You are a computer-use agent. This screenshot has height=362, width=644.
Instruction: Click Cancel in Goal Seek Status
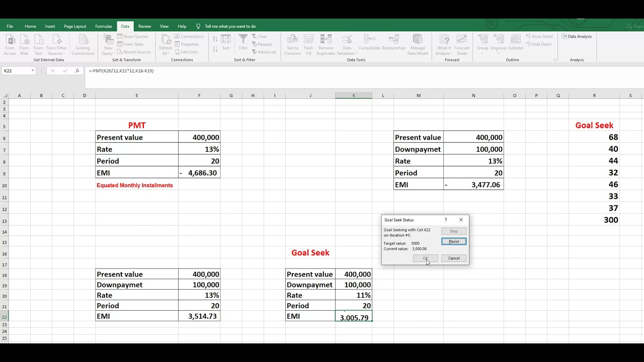(x=454, y=258)
